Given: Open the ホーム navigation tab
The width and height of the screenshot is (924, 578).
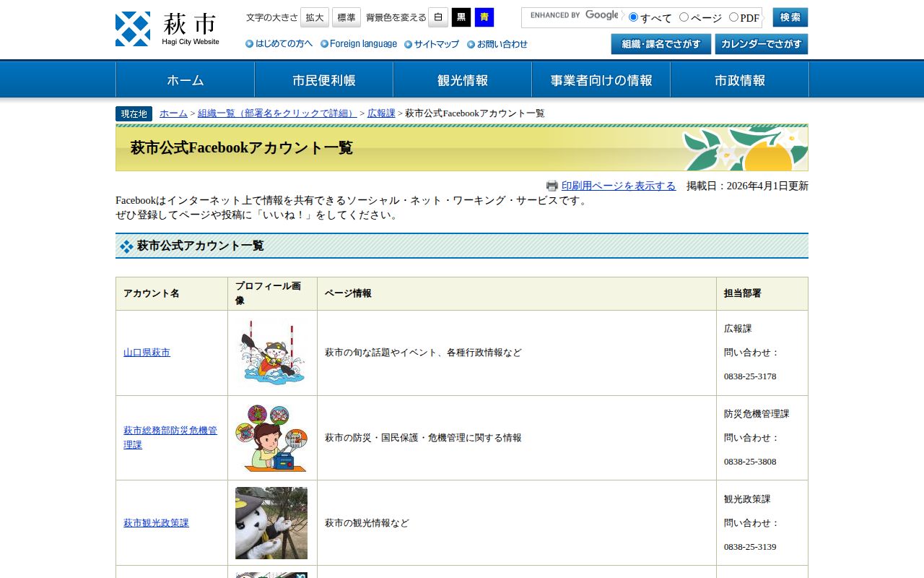Looking at the screenshot, I should 185,79.
